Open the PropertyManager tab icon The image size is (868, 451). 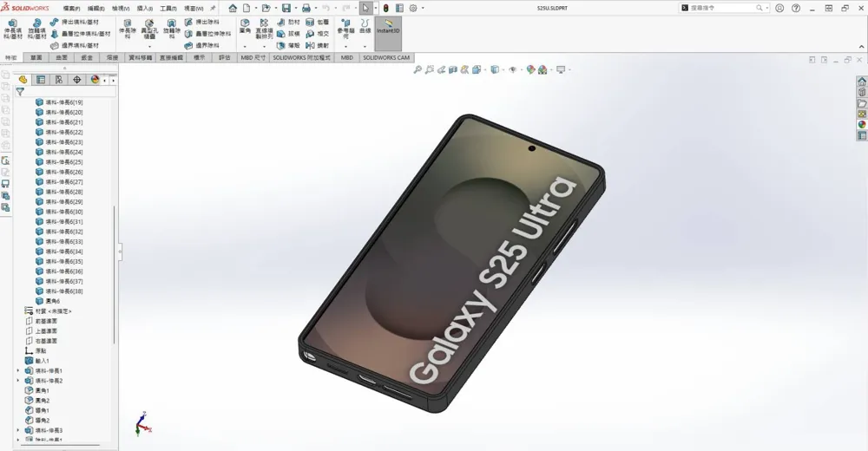(x=41, y=80)
